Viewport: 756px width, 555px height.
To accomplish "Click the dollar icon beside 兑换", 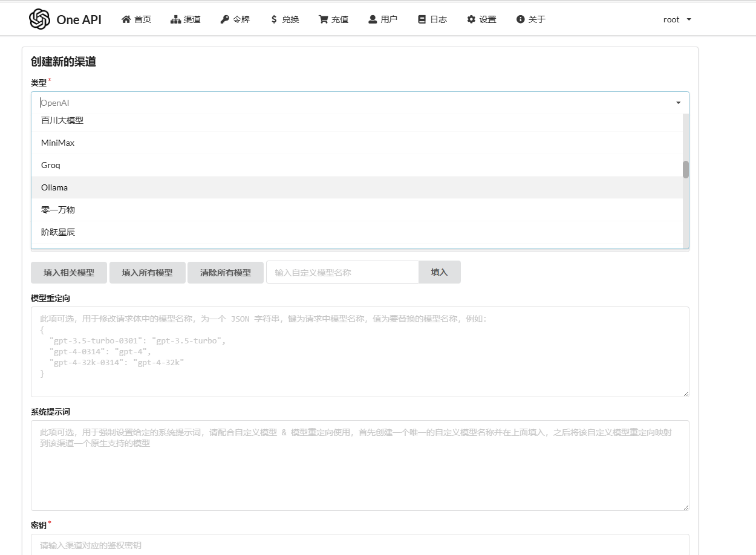I will (274, 19).
